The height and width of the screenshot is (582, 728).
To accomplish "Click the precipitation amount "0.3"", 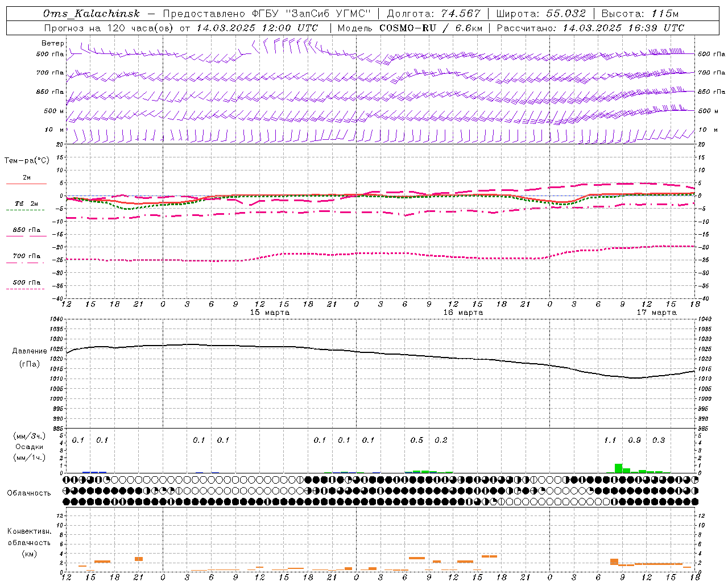I will (659, 440).
